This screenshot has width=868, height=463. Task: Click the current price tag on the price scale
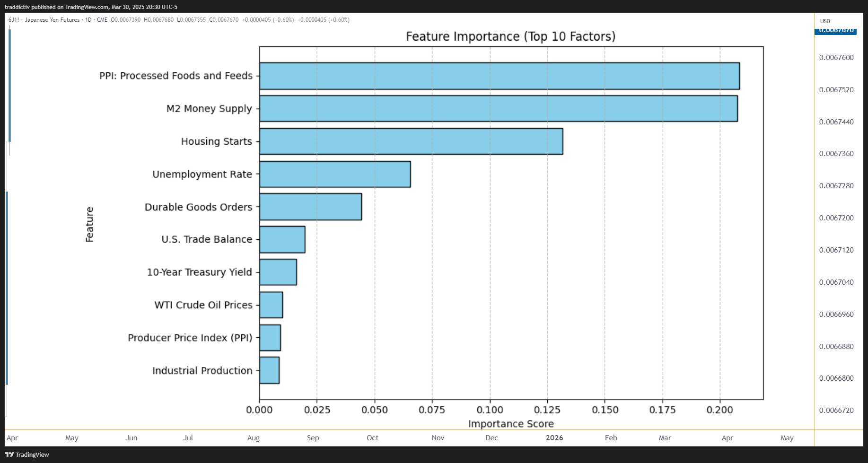836,31
